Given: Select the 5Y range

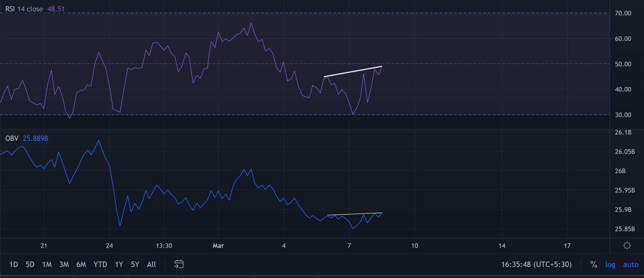Looking at the screenshot, I should tap(135, 264).
